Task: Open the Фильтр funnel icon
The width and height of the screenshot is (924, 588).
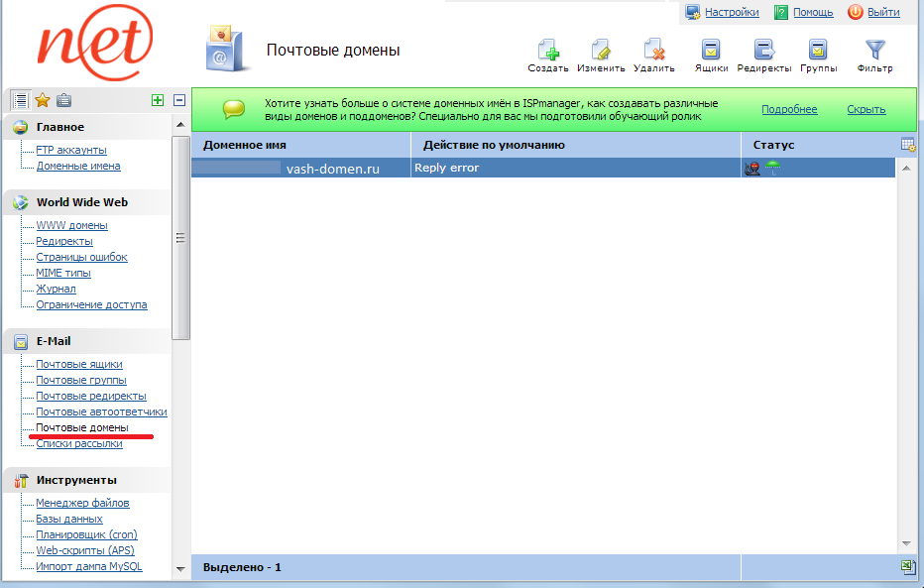Action: tap(874, 51)
